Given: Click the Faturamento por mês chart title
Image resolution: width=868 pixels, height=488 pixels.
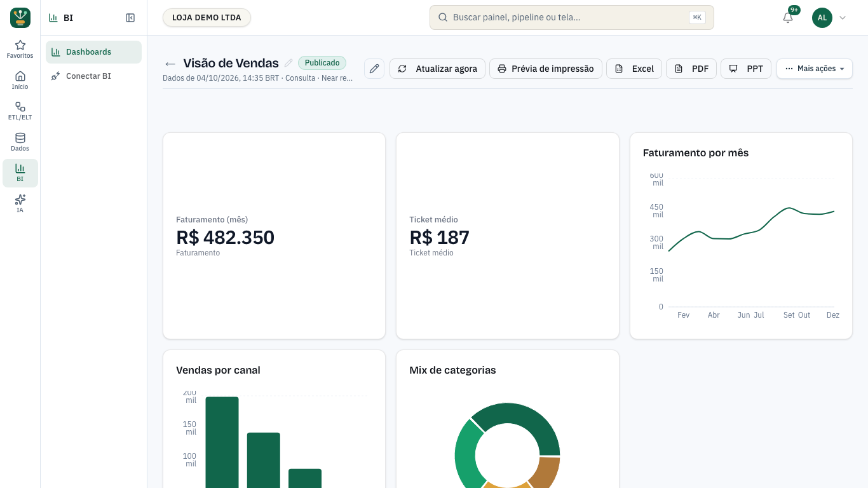Looking at the screenshot, I should 696,153.
